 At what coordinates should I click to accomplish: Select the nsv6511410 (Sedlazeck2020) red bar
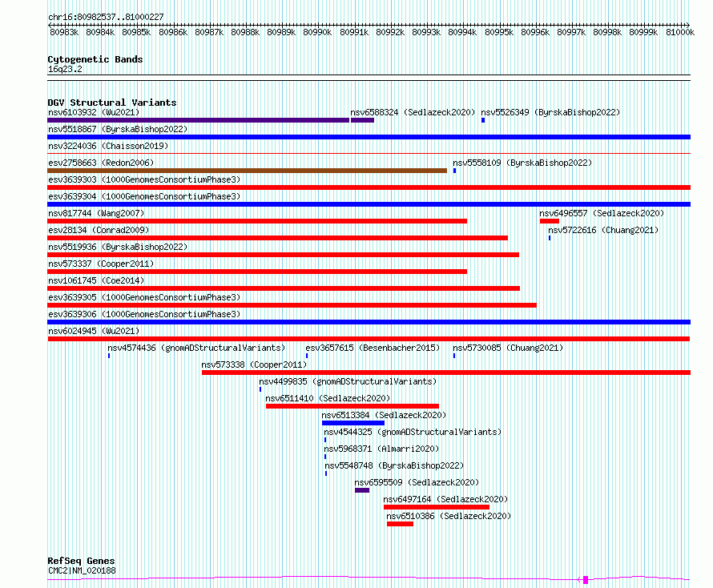click(x=352, y=406)
